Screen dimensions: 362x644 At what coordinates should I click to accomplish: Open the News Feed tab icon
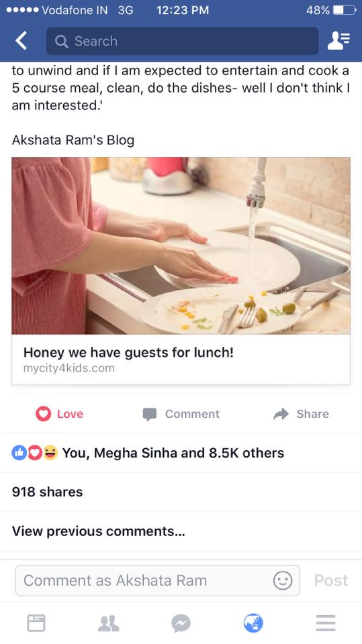coord(36,623)
